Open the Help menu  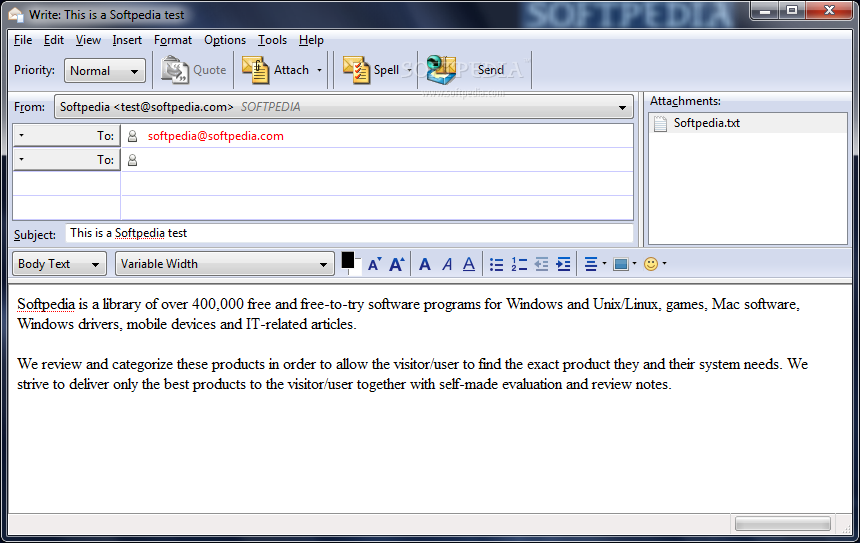[x=311, y=40]
